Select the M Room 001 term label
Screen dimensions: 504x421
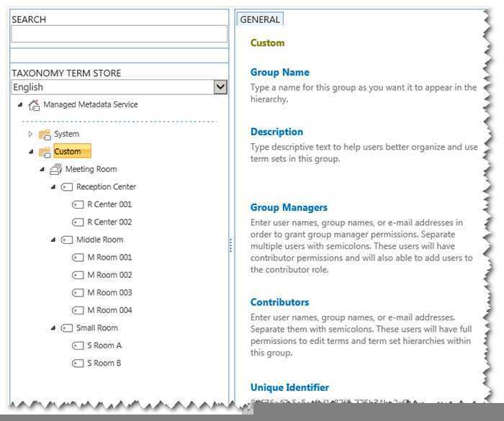click(109, 258)
